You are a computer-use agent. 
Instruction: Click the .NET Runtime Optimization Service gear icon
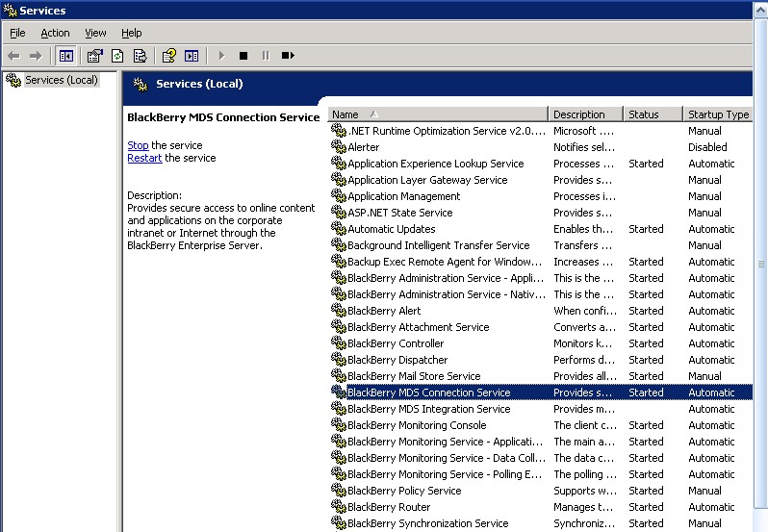(x=339, y=130)
